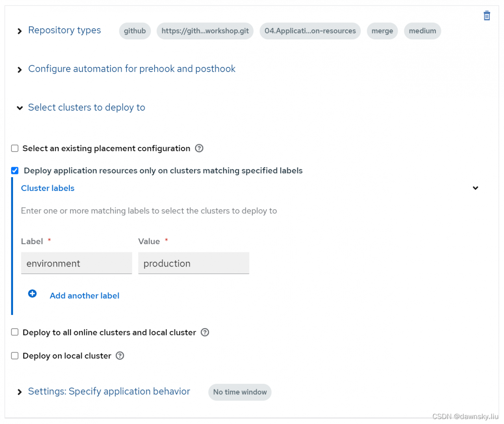Click the production value input field
This screenshot has height=424, width=504.
pos(193,263)
